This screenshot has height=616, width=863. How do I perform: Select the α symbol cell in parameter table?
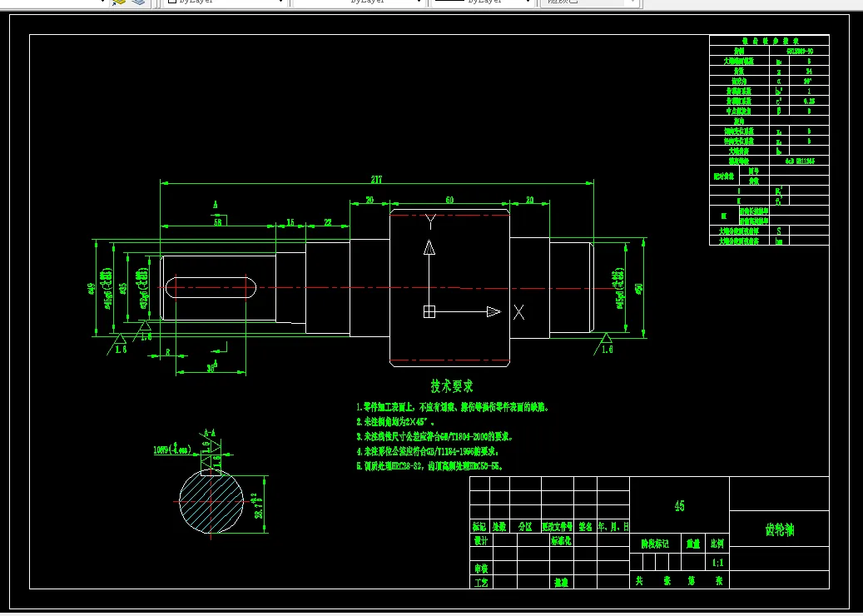pos(778,81)
